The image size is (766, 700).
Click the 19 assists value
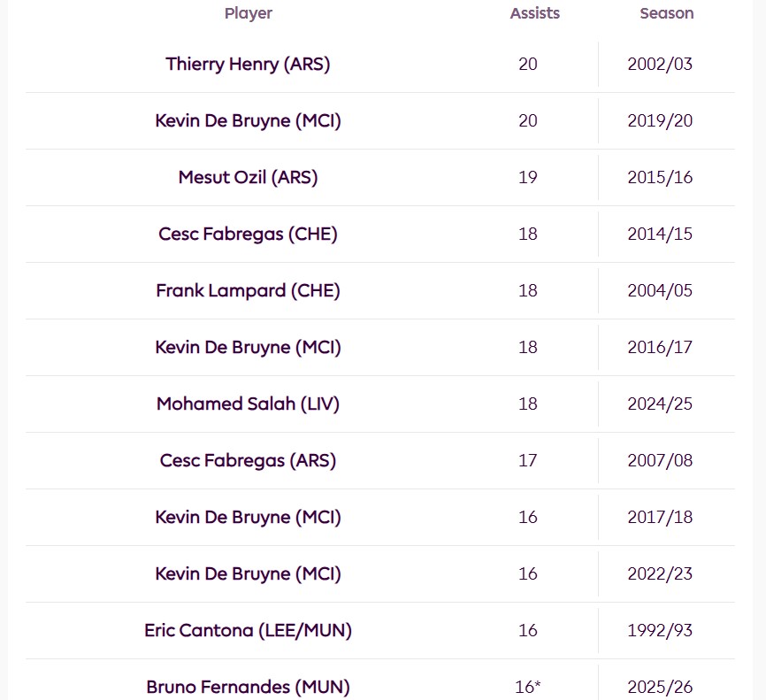click(x=528, y=177)
